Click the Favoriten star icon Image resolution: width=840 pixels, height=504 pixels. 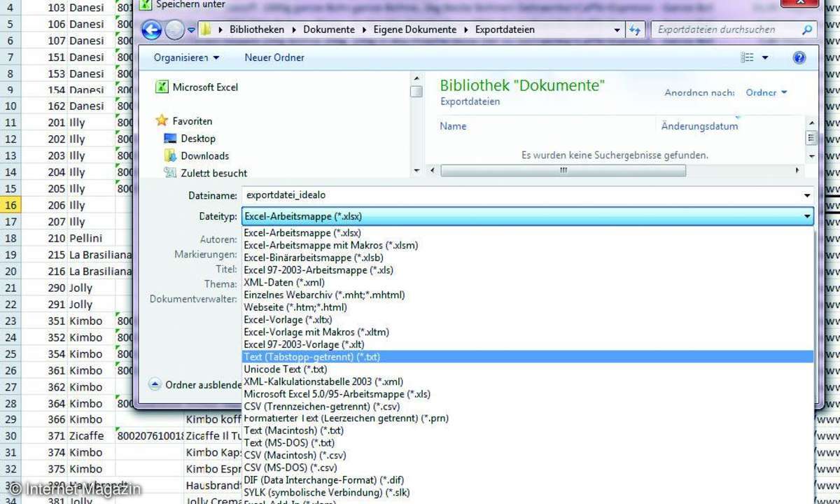click(162, 121)
